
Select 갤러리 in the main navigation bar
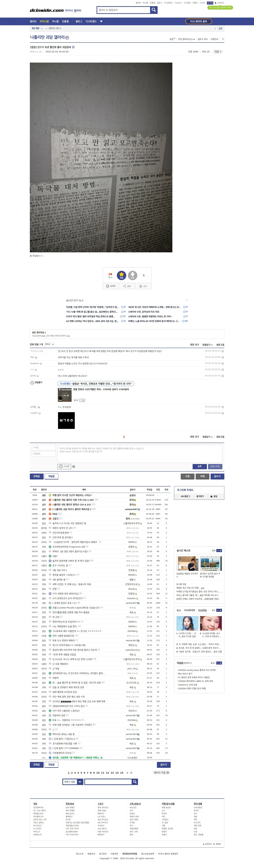click(x=33, y=22)
